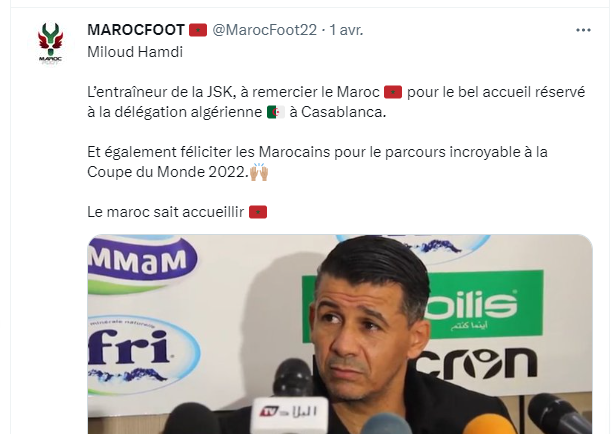Screen dimensions: 611x434
Task: Click the 'Le maroc sait accueillir' line
Action: 165,212
